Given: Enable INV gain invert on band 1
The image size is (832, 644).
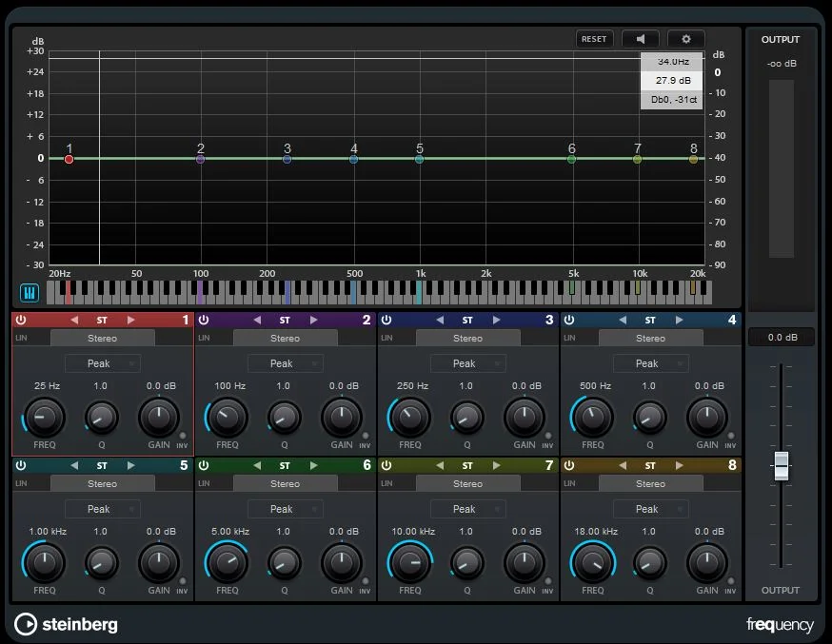Looking at the screenshot, I should tap(183, 437).
